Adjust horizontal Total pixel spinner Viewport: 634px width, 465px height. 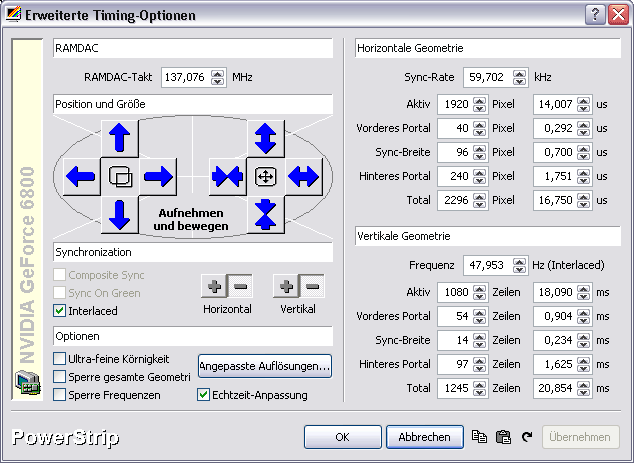click(x=480, y=200)
